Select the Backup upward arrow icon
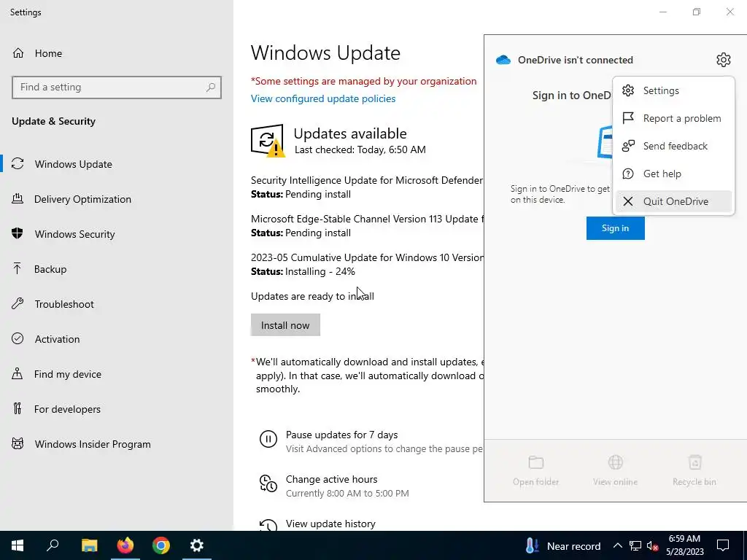Image resolution: width=747 pixels, height=560 pixels. 18,269
